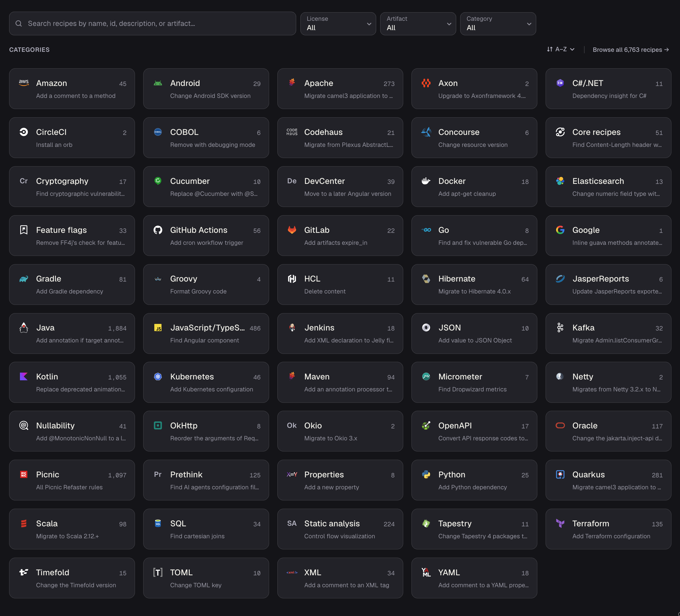Image resolution: width=680 pixels, height=616 pixels.
Task: Click the COBOL badge icon
Action: point(158,132)
